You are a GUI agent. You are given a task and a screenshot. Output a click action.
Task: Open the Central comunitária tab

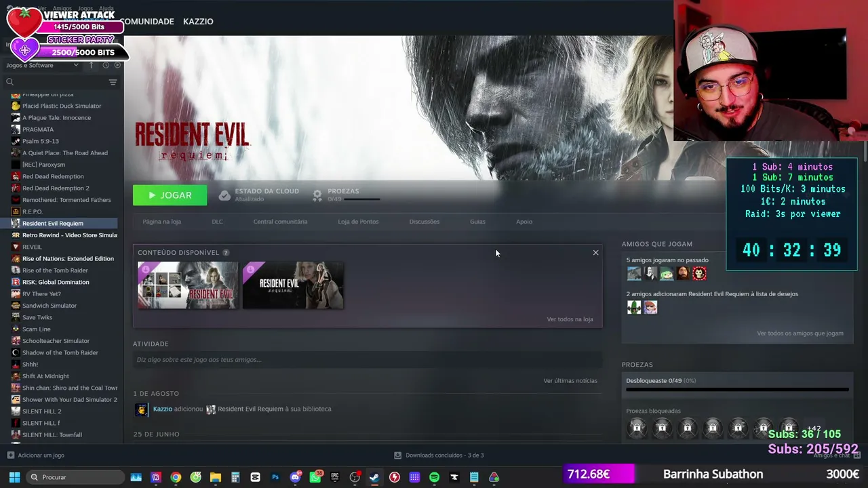click(280, 222)
